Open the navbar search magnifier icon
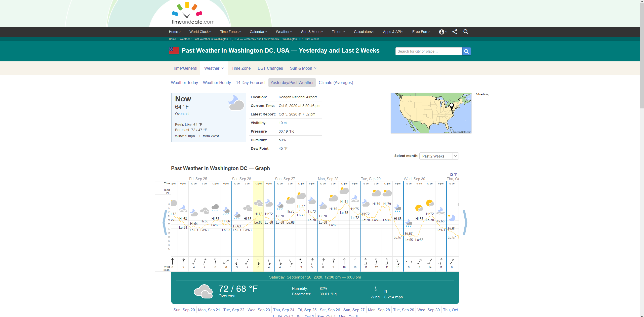Image resolution: width=644 pixels, height=317 pixels. (466, 32)
